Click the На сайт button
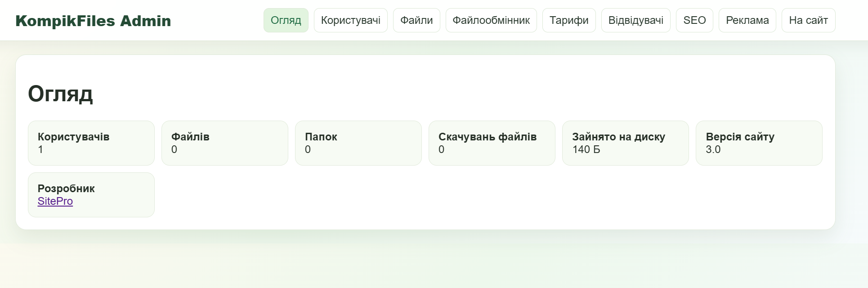868x288 pixels. click(x=809, y=20)
